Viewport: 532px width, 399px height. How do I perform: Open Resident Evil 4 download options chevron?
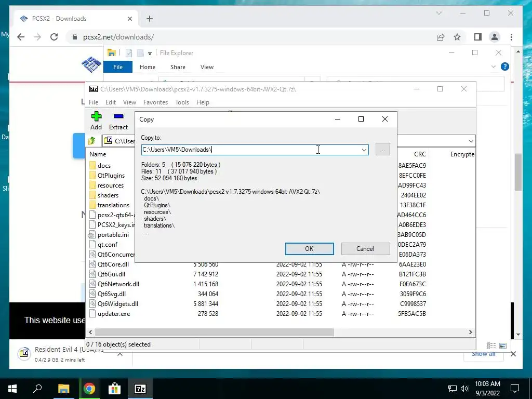pos(120,354)
